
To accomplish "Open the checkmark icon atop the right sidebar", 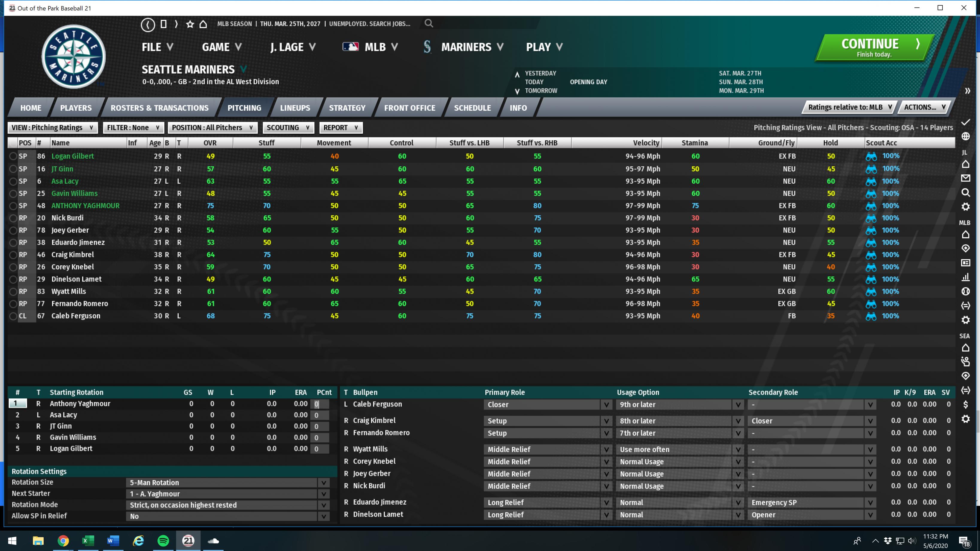I will [x=966, y=122].
